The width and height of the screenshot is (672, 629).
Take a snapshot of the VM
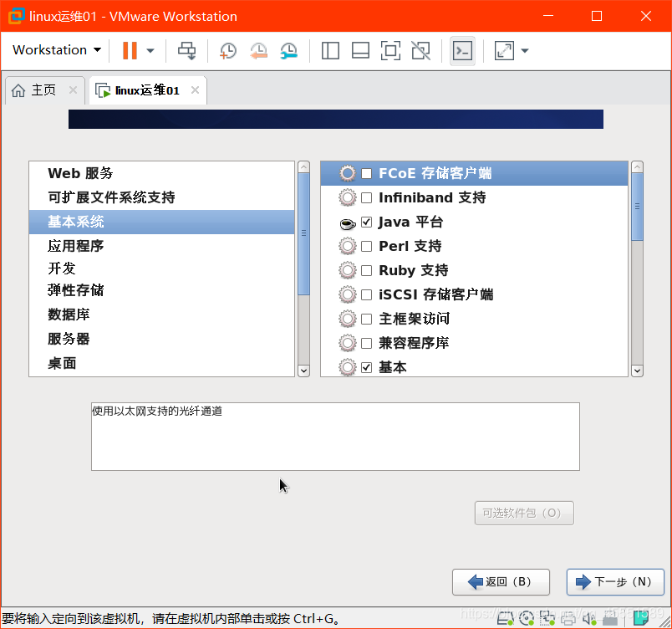tap(227, 50)
